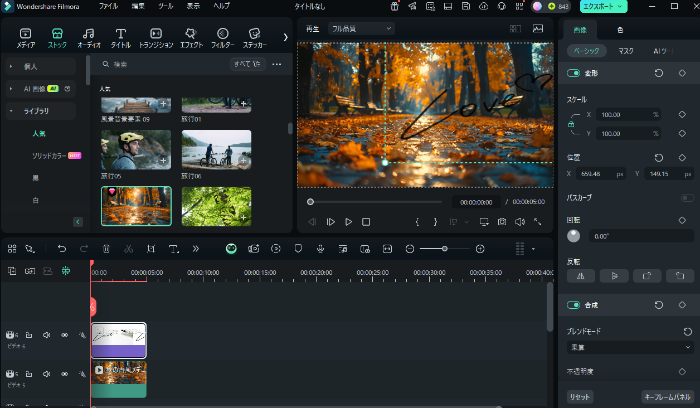Screen dimensions: 700x408
Task: Click the play-frame-forward button
Action: click(330, 222)
